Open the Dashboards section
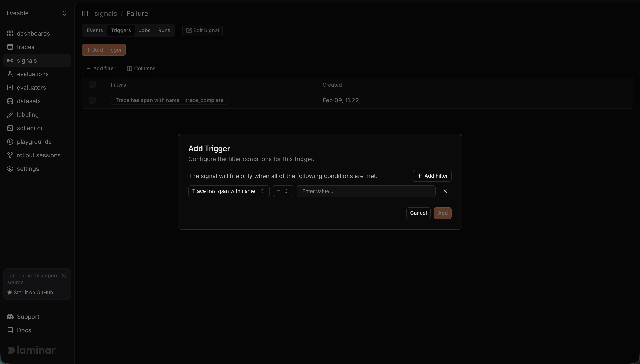 coord(33,33)
